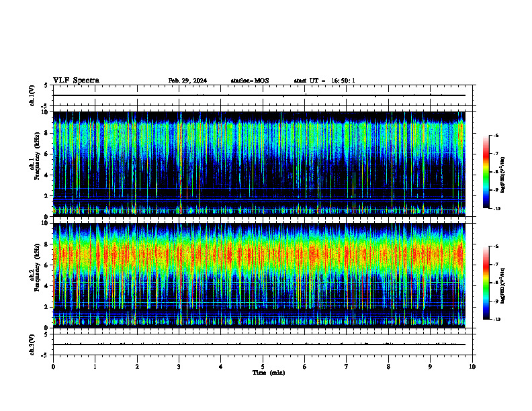This screenshot has width=532, height=411.
Task: Click the ch.2 colorbar log(PSD) label
Action: coord(503,285)
